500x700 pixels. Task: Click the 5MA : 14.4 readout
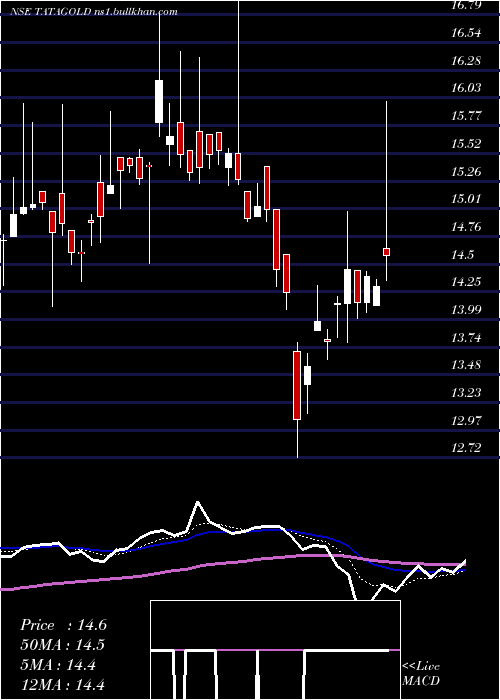(x=58, y=665)
